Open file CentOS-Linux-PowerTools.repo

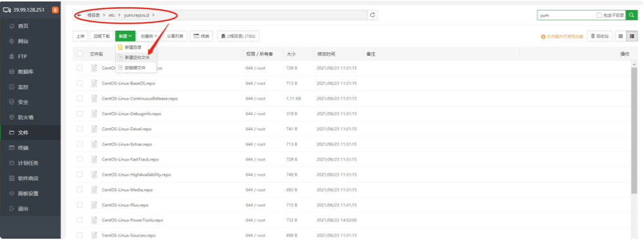[132, 220]
